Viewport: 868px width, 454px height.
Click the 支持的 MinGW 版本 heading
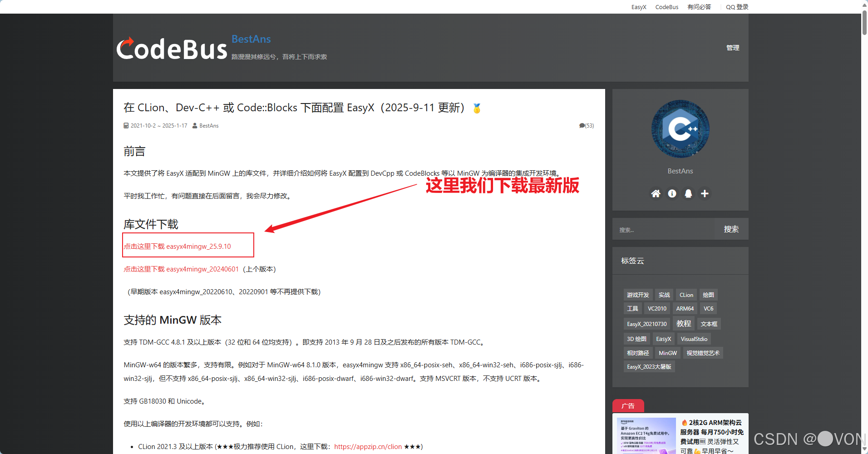point(173,320)
